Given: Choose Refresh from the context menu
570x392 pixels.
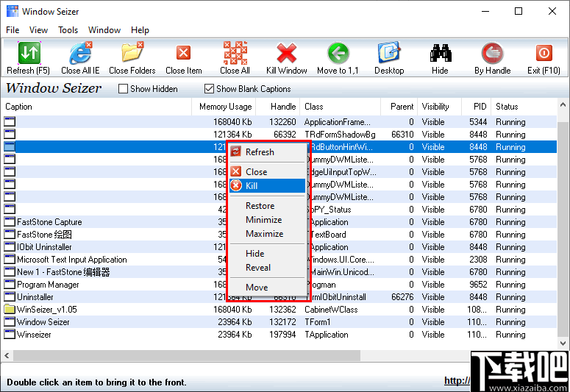Looking at the screenshot, I should click(x=268, y=152).
